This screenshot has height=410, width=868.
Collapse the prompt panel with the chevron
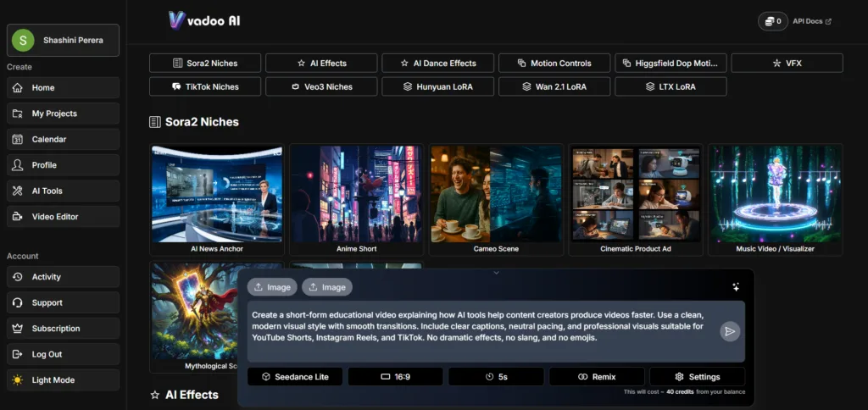click(497, 273)
